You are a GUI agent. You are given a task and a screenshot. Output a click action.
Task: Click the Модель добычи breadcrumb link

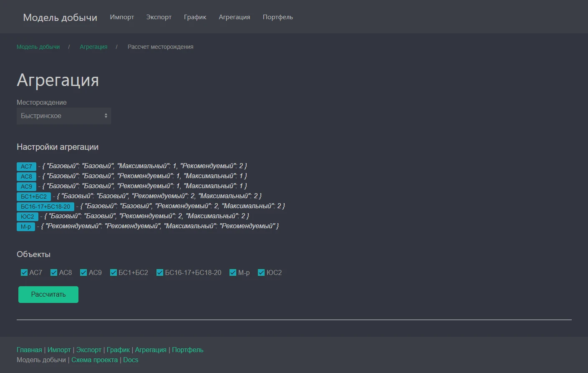point(38,47)
